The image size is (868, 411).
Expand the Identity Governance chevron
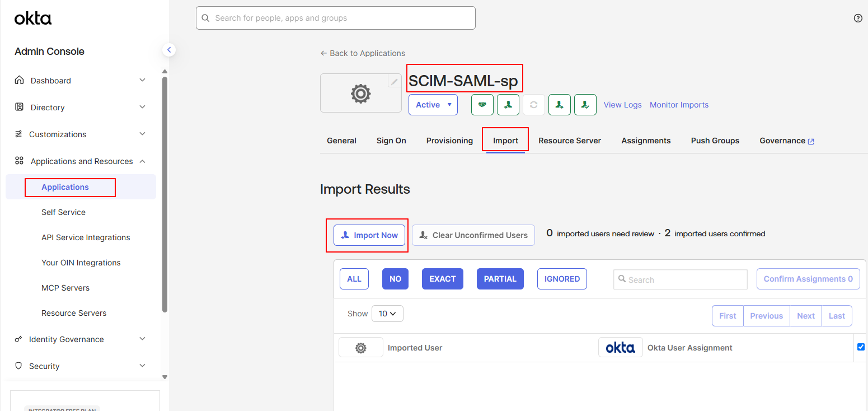(142, 339)
